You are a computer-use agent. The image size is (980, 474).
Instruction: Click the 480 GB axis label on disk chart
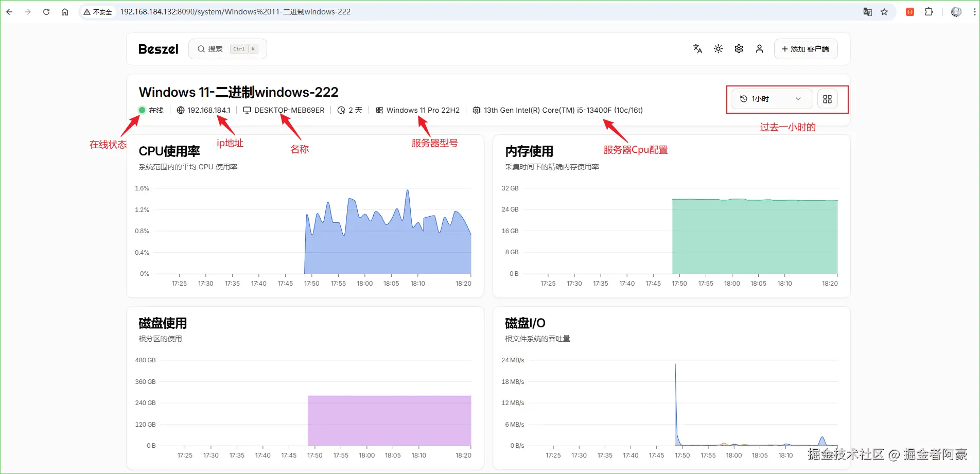145,360
